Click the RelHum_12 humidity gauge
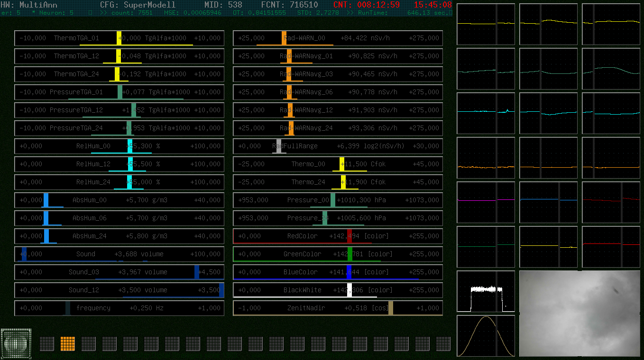This screenshot has height=360, width=644. tap(119, 164)
